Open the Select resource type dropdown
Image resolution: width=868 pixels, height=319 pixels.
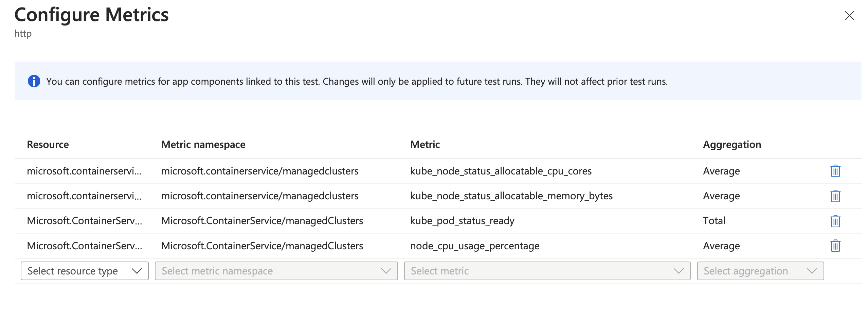[x=85, y=271]
